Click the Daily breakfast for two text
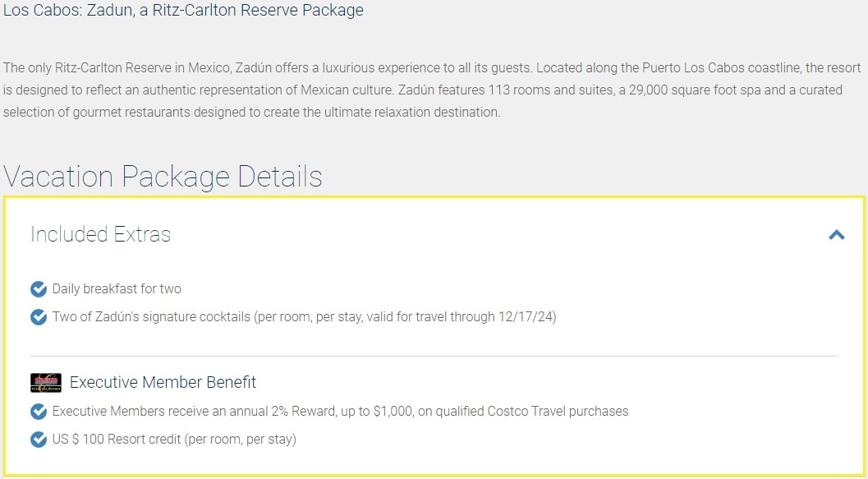The height and width of the screenshot is (479, 868). (117, 289)
